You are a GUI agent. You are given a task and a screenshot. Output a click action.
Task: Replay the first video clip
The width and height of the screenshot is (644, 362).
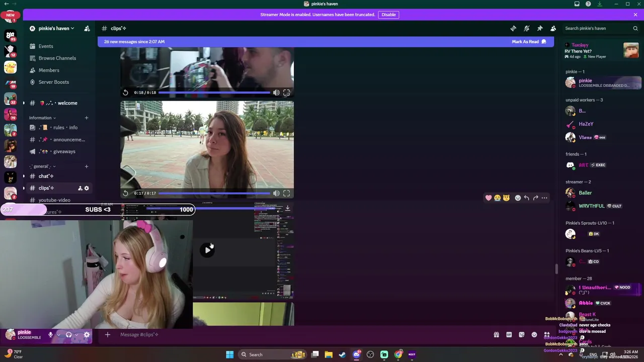[125, 93]
